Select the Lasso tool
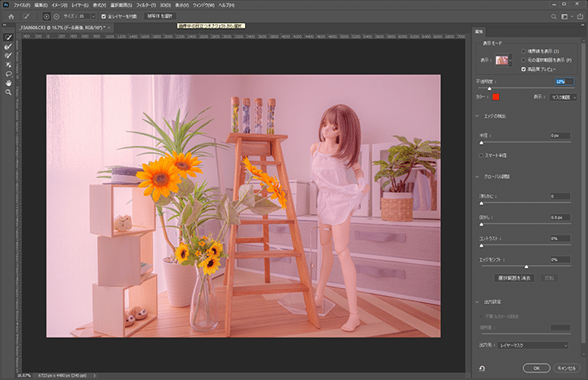The width and height of the screenshot is (588, 380). point(8,74)
